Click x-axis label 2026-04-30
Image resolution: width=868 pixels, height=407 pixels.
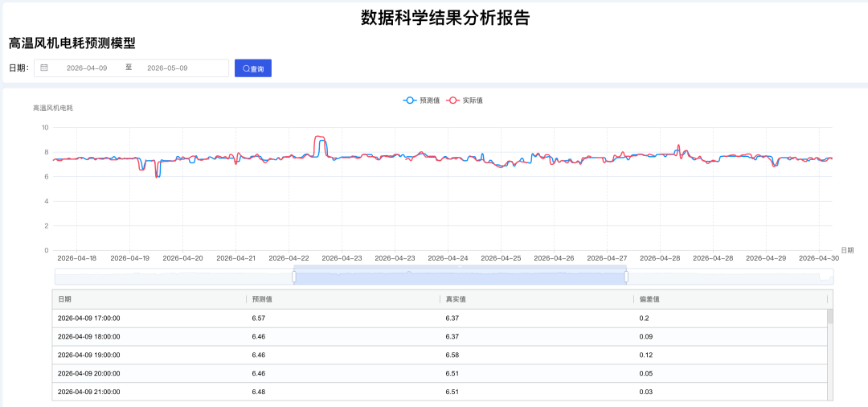point(819,258)
